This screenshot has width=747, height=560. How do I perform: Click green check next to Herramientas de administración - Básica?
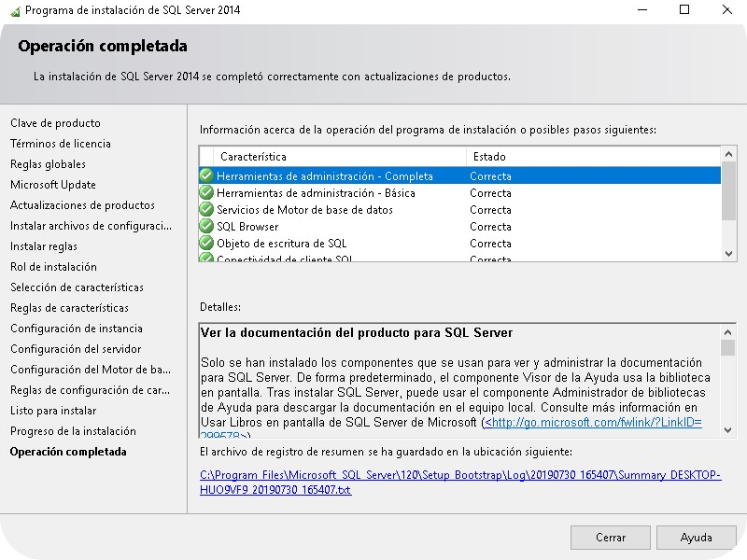click(206, 192)
